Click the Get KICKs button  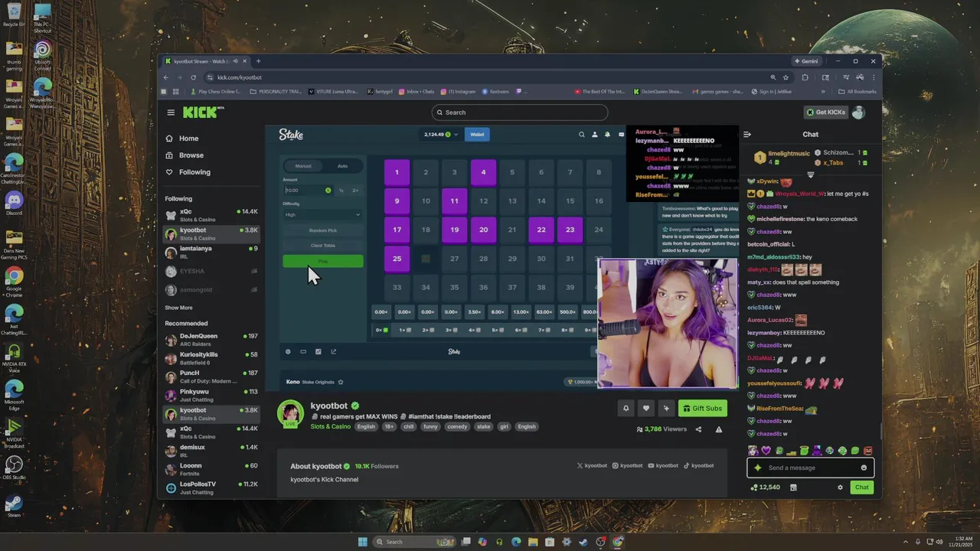(x=825, y=112)
